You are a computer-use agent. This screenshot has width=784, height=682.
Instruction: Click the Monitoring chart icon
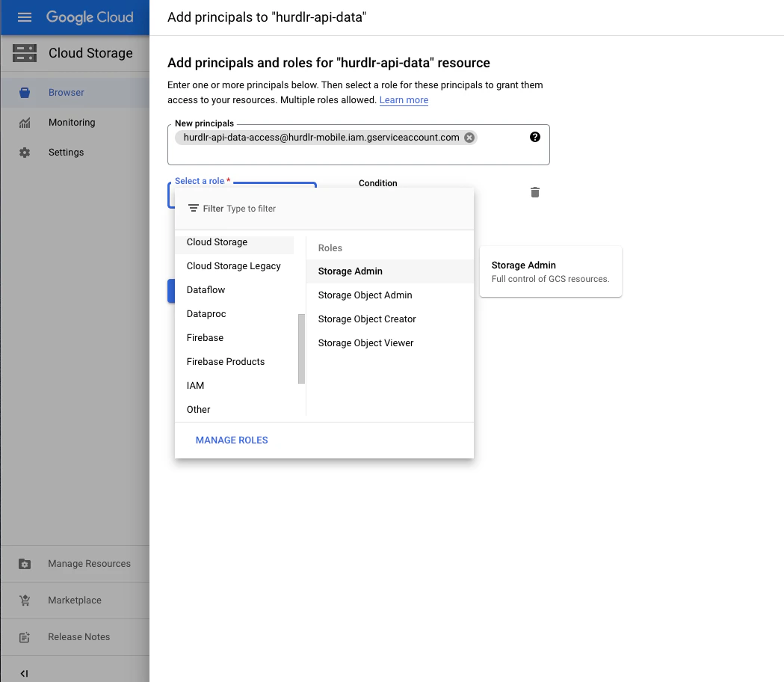[25, 123]
